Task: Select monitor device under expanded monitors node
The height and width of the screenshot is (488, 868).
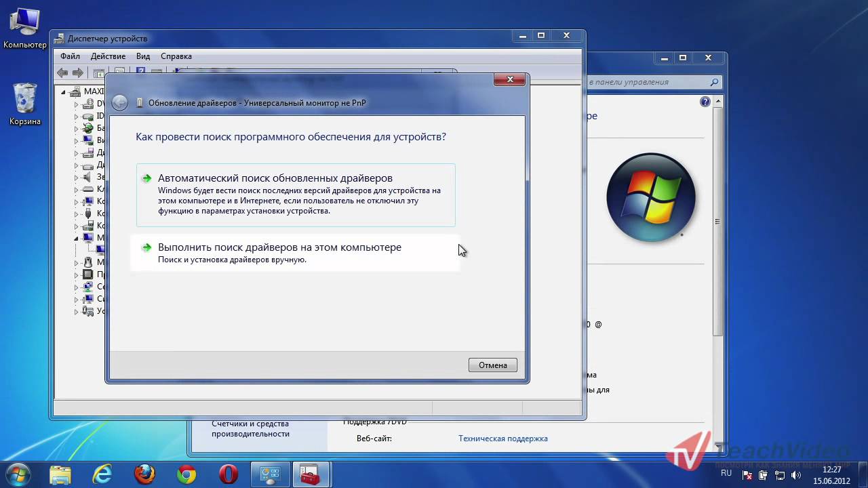Action: (x=100, y=250)
